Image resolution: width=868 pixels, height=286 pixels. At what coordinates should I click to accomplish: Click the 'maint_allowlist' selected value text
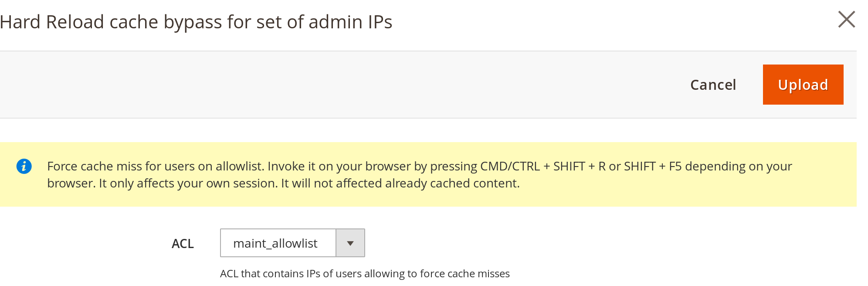click(275, 243)
